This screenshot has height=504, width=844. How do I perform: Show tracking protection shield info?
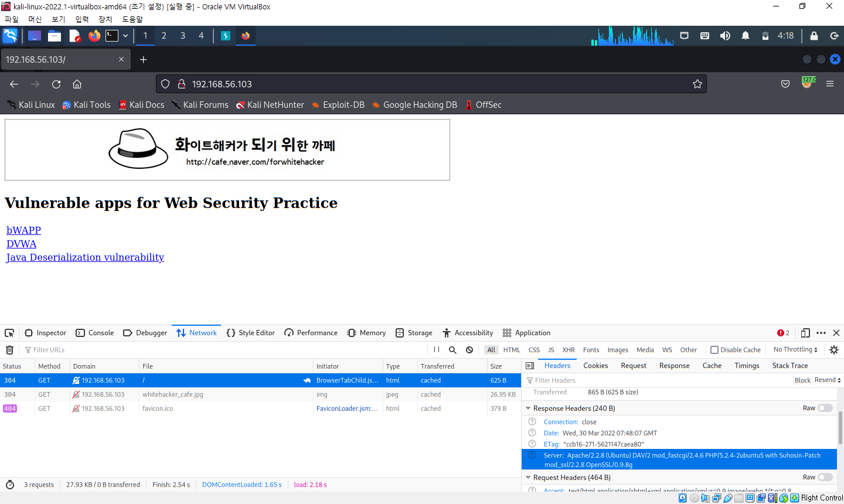click(x=165, y=84)
